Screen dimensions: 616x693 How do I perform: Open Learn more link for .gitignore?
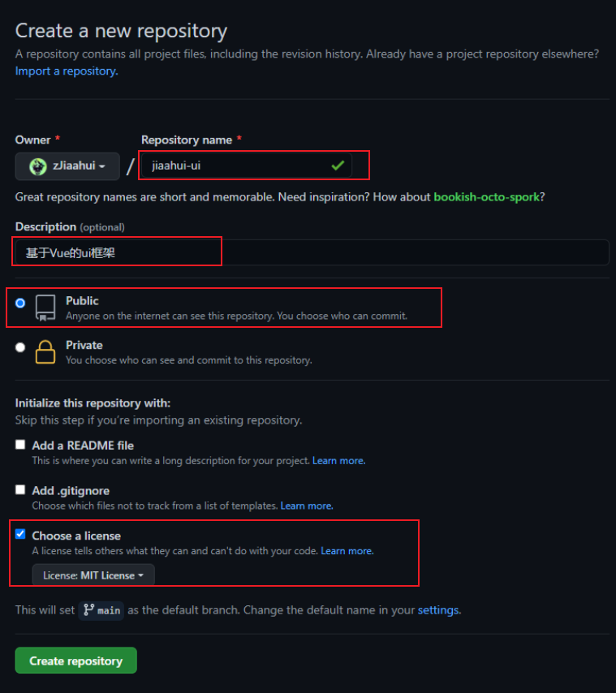[x=307, y=506]
